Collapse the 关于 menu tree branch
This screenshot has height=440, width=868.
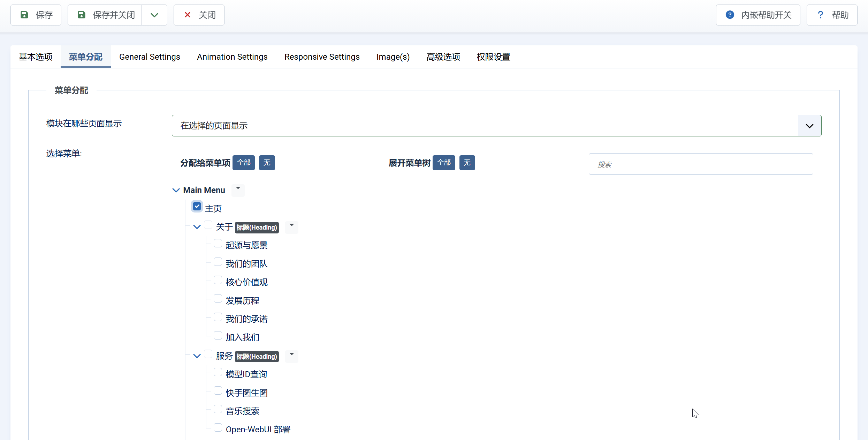[x=197, y=227]
